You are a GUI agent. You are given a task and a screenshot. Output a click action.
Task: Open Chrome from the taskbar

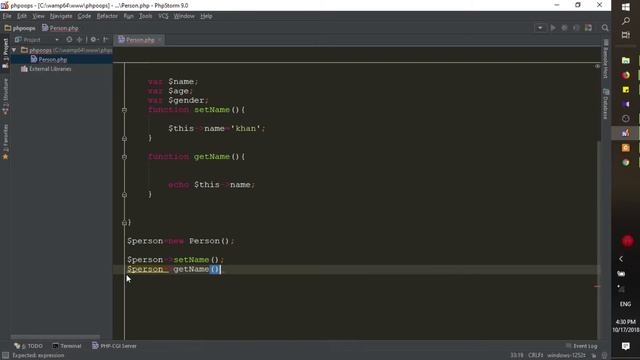(x=626, y=162)
